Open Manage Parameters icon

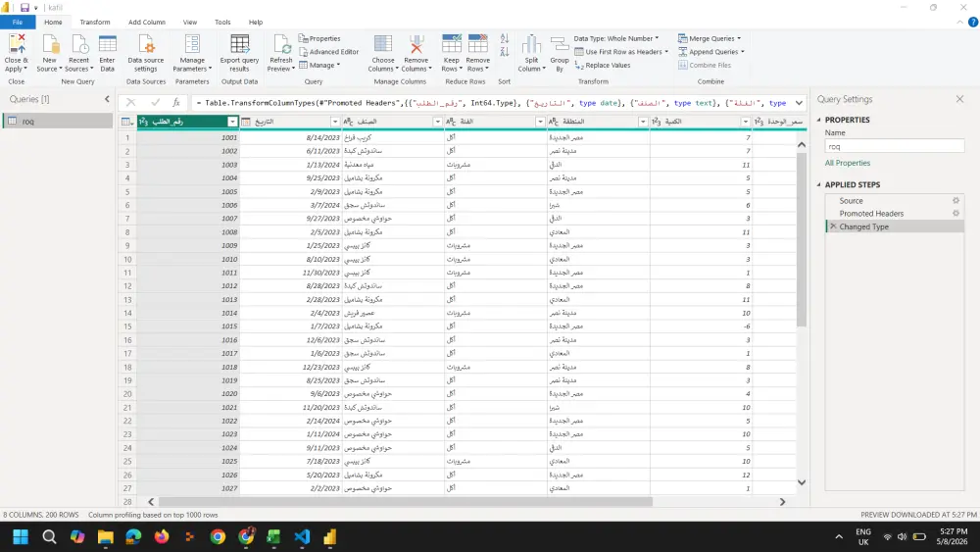[192, 45]
